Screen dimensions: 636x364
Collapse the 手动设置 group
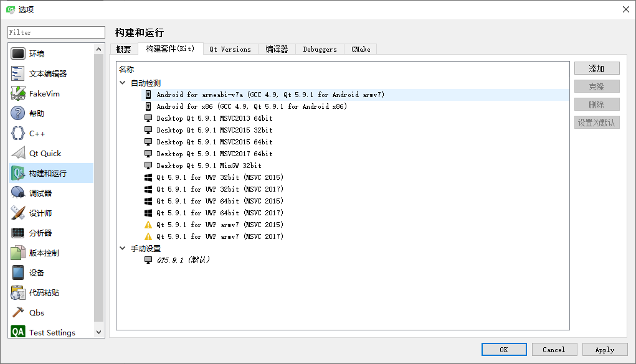[122, 248]
